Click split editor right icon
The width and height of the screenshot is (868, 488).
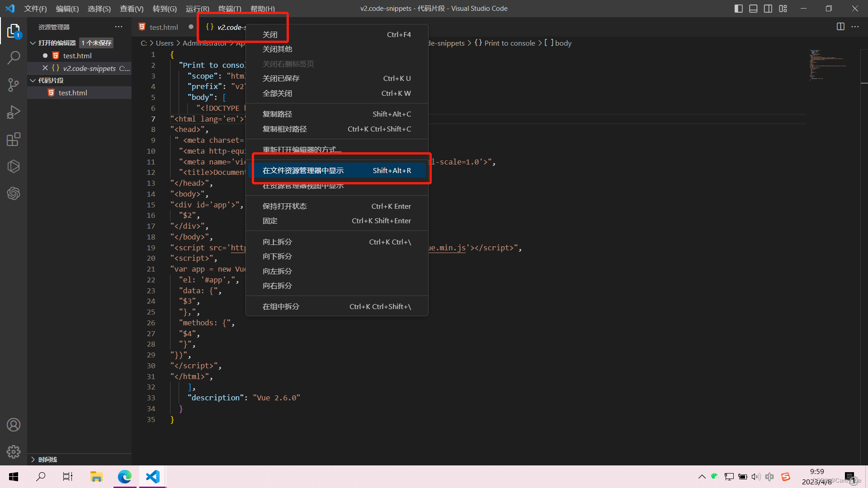(x=840, y=27)
